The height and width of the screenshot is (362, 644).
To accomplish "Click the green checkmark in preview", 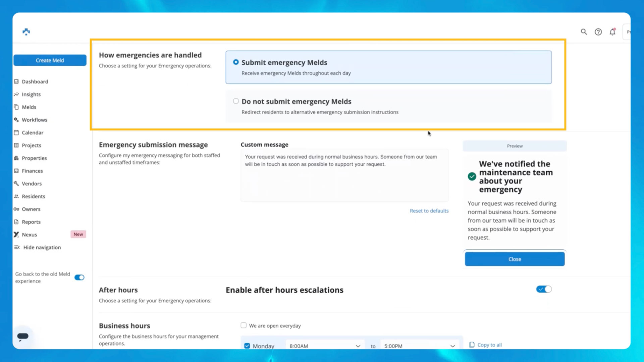I will (x=472, y=176).
